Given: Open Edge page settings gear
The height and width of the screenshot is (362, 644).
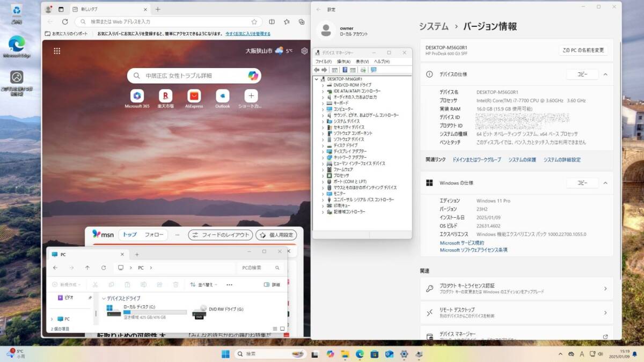Looking at the screenshot, I should pos(304,51).
